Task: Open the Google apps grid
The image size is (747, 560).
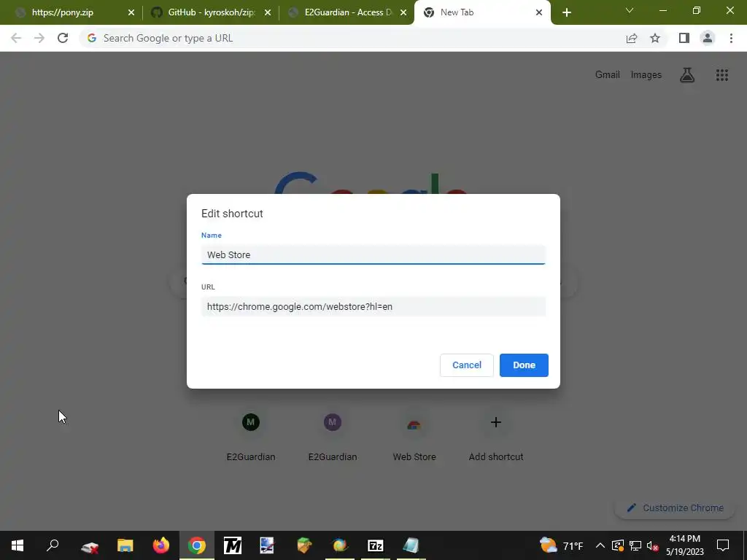Action: pyautogui.click(x=722, y=75)
